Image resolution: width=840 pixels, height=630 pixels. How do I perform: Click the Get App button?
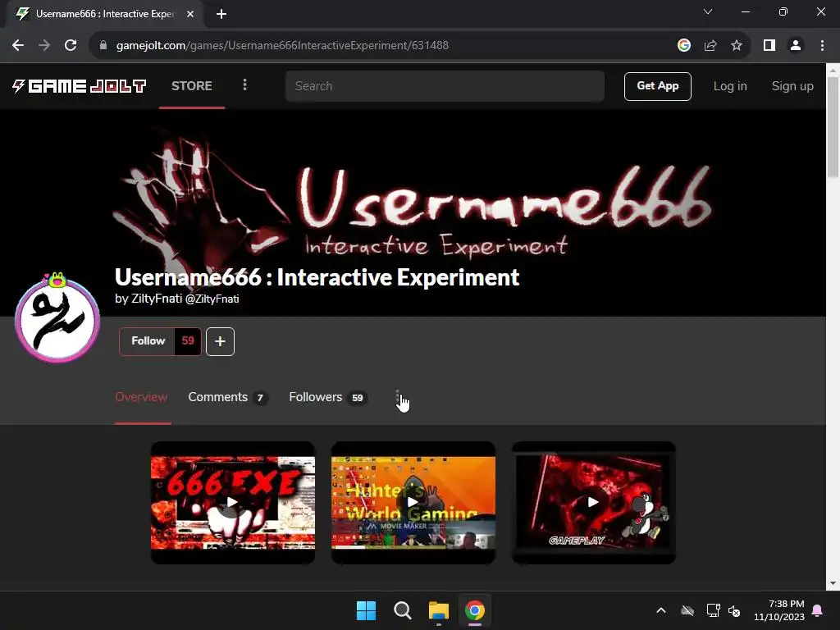click(657, 86)
